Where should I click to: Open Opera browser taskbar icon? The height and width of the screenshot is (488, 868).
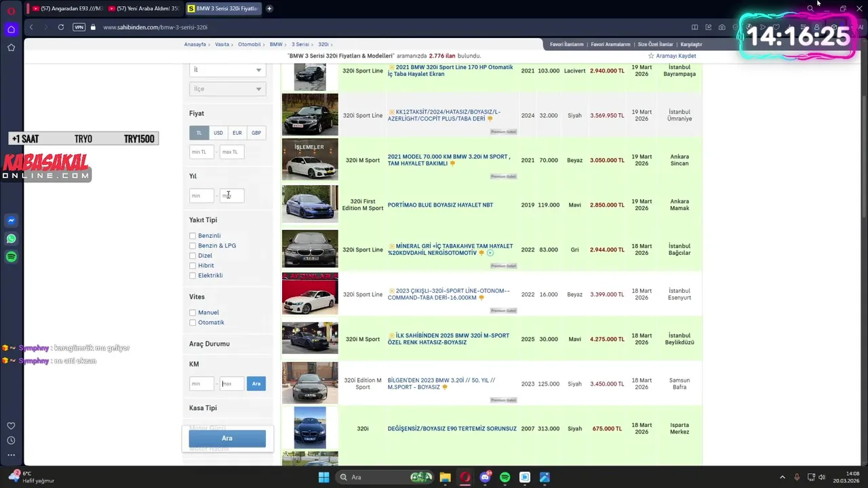[x=465, y=477]
